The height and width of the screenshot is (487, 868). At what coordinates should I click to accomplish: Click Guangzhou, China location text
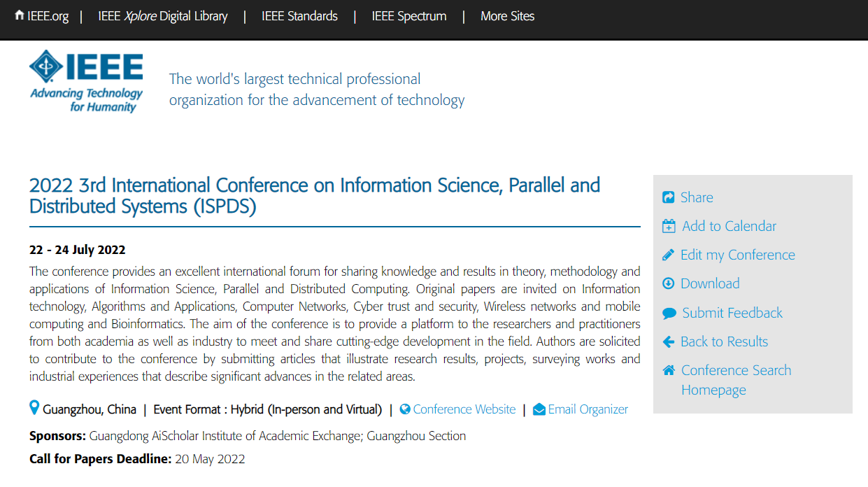click(90, 409)
